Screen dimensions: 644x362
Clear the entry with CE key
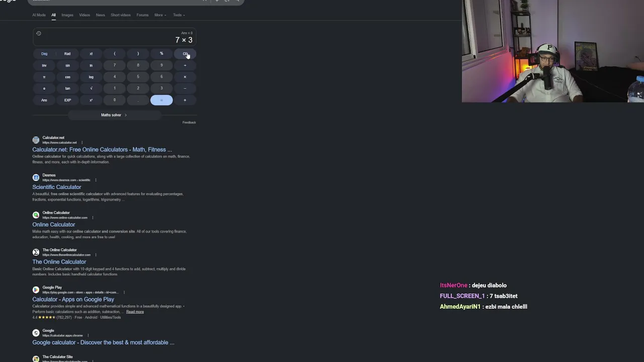pos(185,54)
